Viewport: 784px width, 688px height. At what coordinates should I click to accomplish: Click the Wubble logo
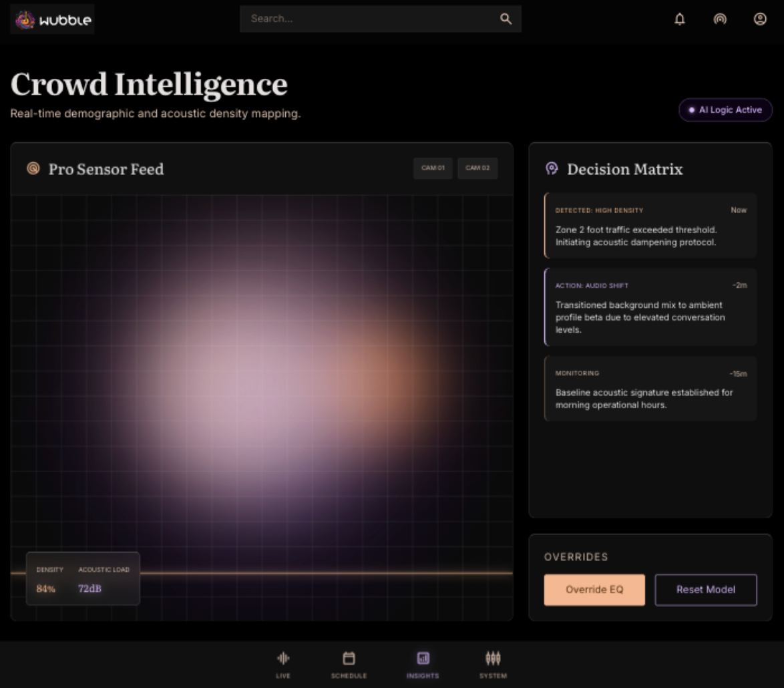pyautogui.click(x=53, y=19)
